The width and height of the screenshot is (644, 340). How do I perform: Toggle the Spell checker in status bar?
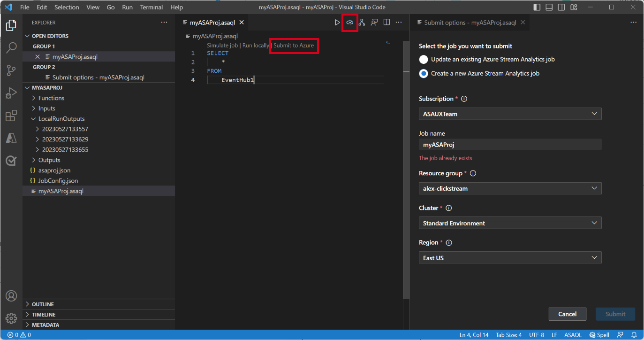point(599,334)
